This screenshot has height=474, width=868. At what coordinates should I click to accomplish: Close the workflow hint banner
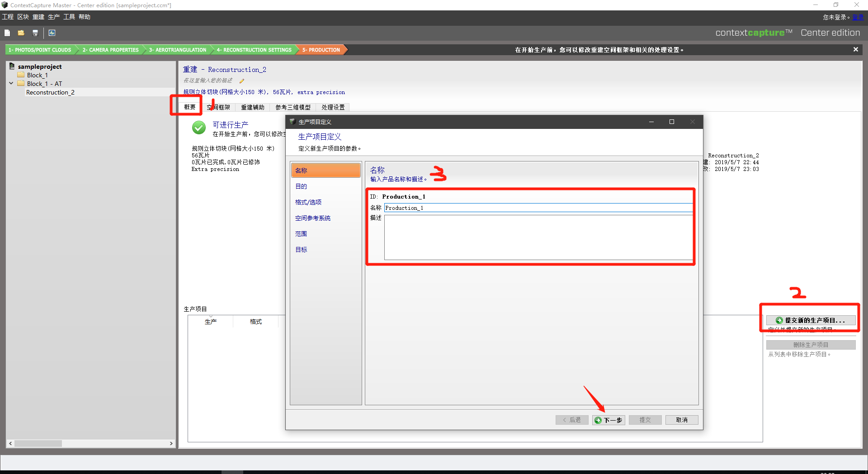[x=855, y=50]
